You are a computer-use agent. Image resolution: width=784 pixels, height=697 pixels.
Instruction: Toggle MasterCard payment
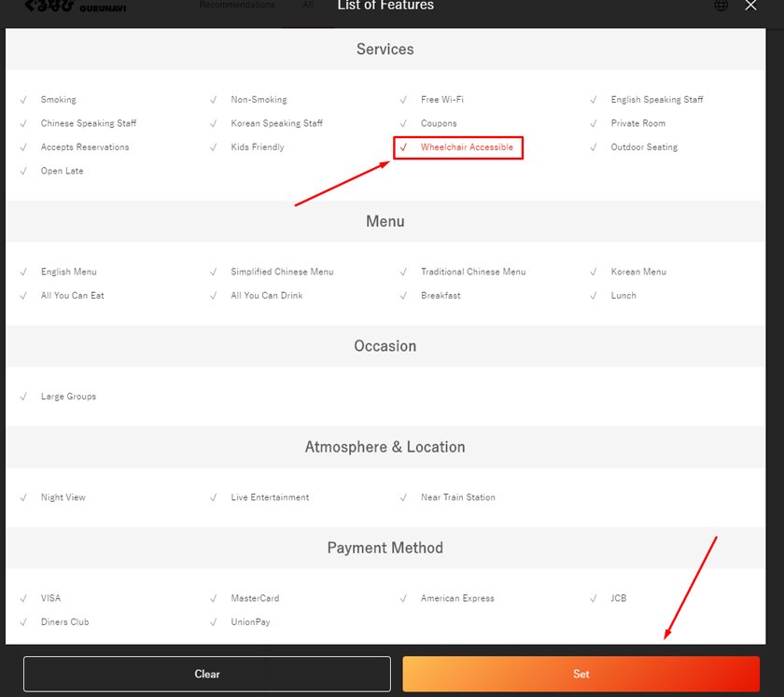(x=245, y=598)
